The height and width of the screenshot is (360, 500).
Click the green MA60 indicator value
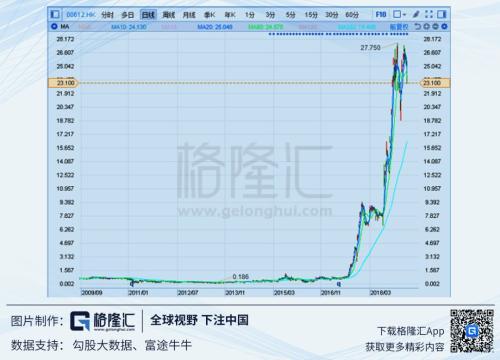(266, 27)
